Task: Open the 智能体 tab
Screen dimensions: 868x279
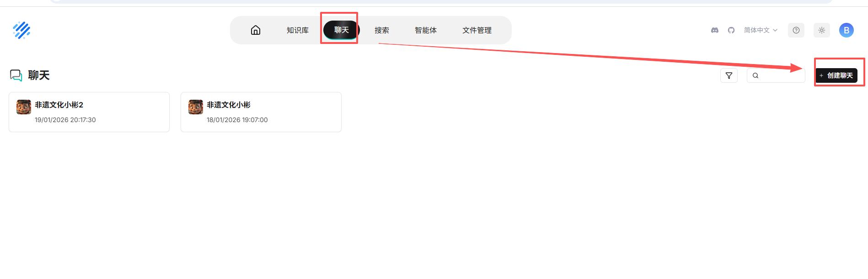Action: tap(426, 30)
